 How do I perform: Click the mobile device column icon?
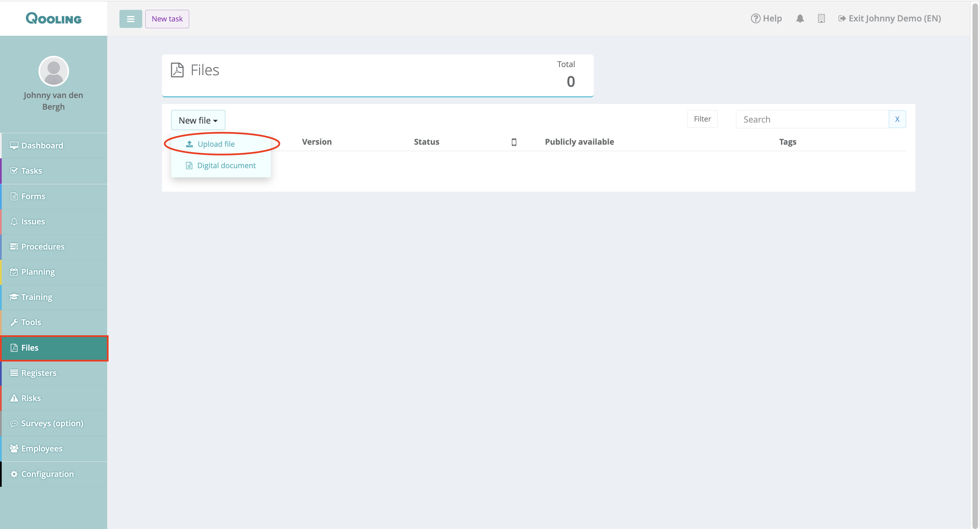(x=513, y=142)
